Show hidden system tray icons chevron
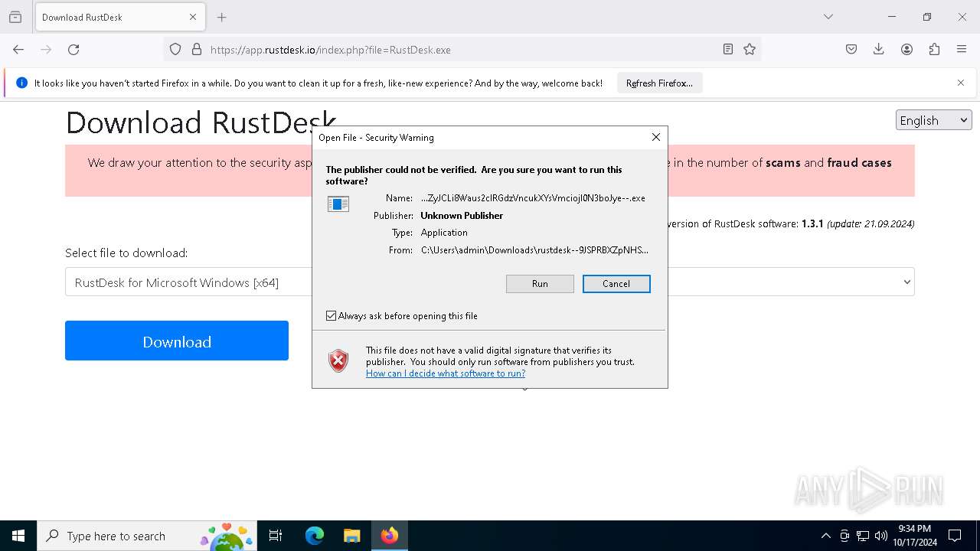 tap(825, 536)
